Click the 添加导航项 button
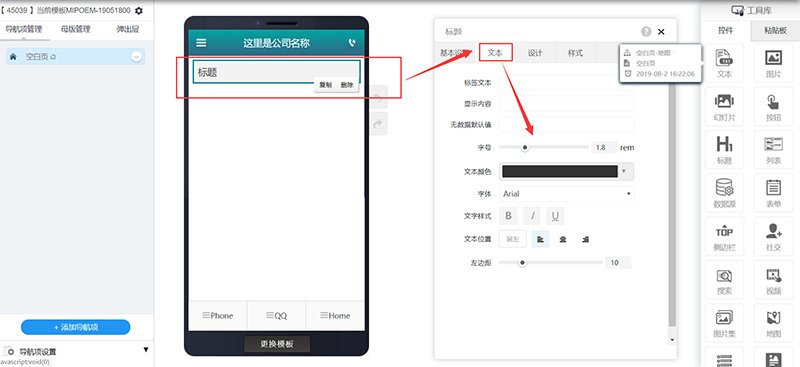The image size is (800, 367). tap(76, 327)
